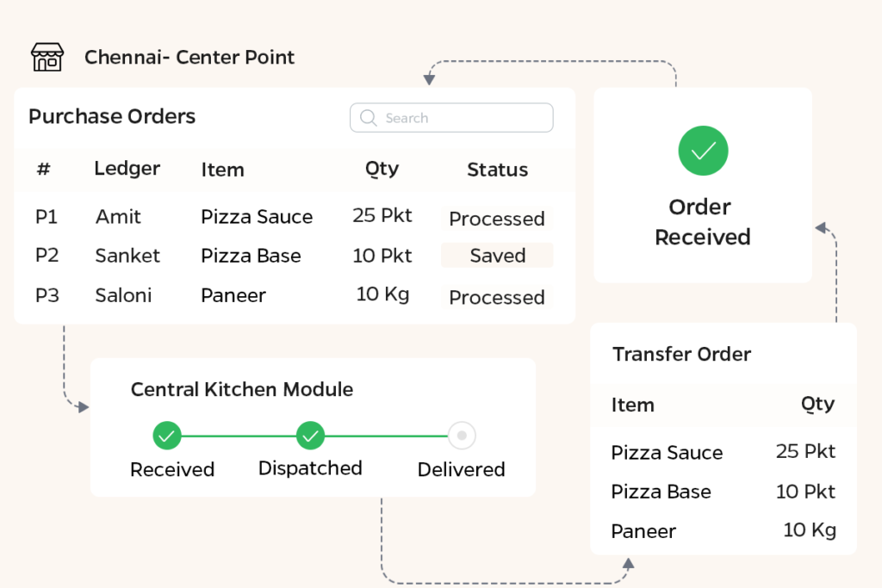Click the store icon beside Chennai- Center Point
The width and height of the screenshot is (882, 588).
tap(47, 58)
